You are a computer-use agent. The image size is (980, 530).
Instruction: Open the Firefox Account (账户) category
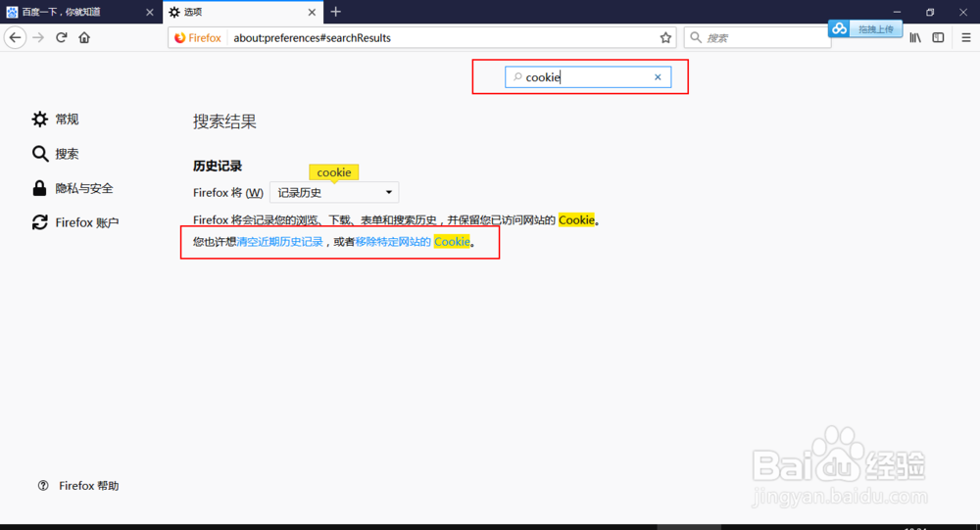(75, 222)
